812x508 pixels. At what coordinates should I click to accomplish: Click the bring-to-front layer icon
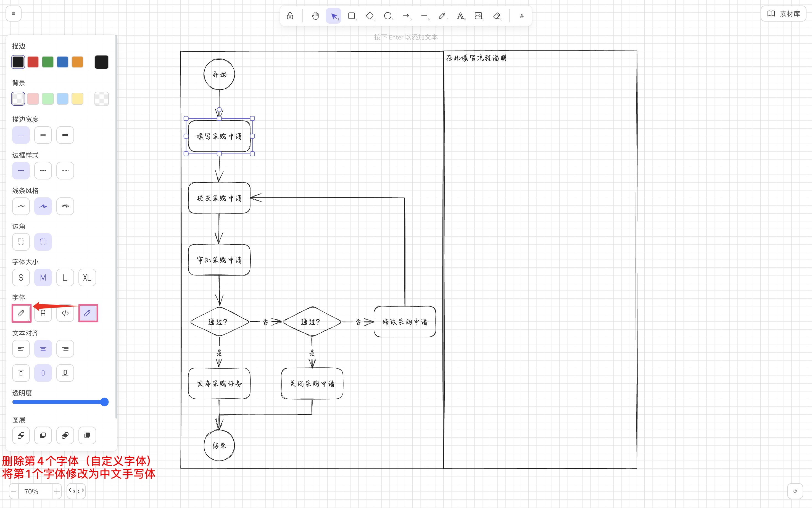87,435
